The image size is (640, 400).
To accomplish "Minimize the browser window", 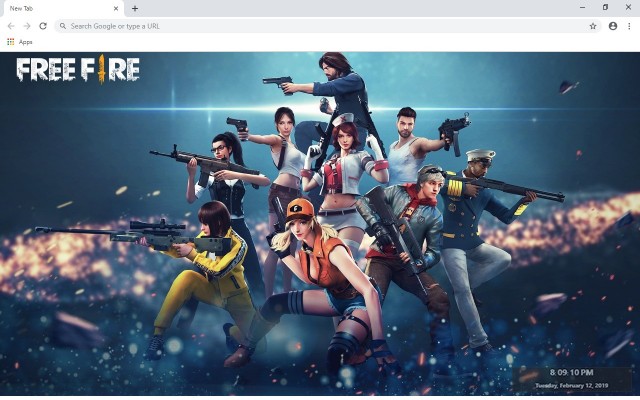I will click(x=582, y=7).
